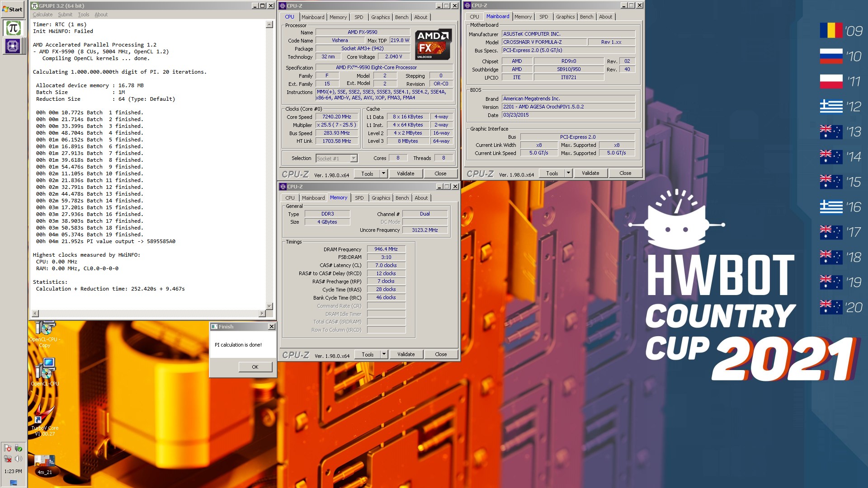The width and height of the screenshot is (868, 488).
Task: Open the volume speaker tray icon
Action: coord(19,459)
